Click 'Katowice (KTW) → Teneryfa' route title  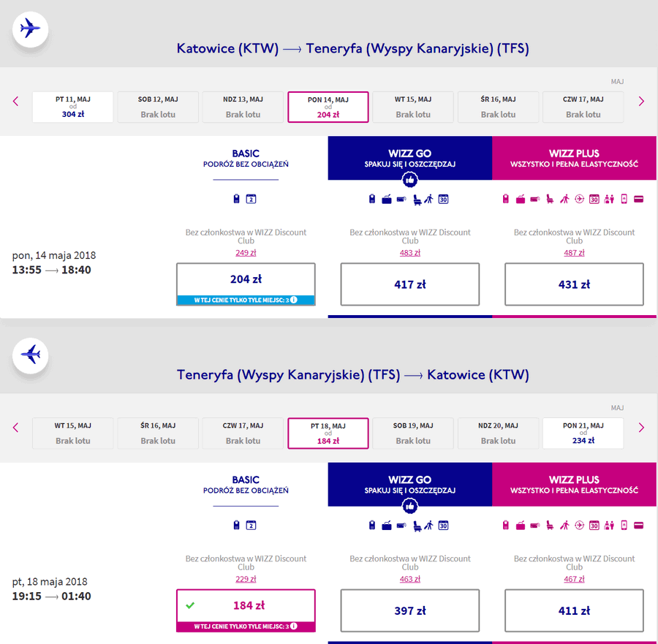pos(352,48)
